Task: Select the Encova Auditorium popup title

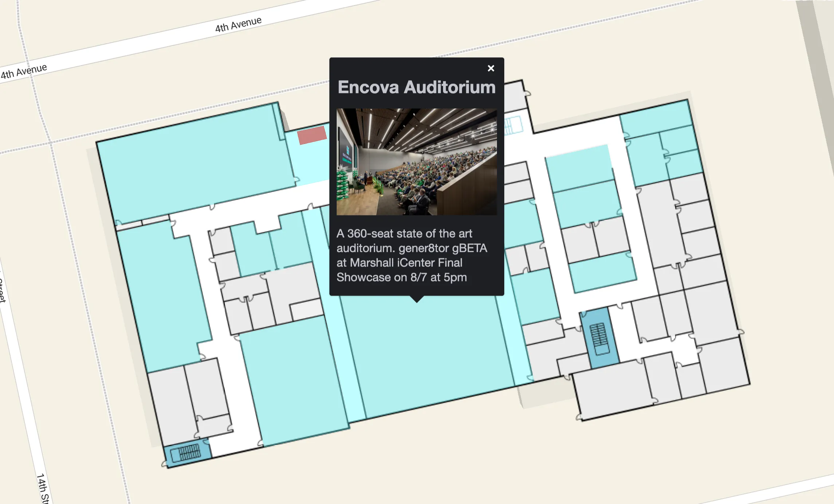Action: click(416, 87)
